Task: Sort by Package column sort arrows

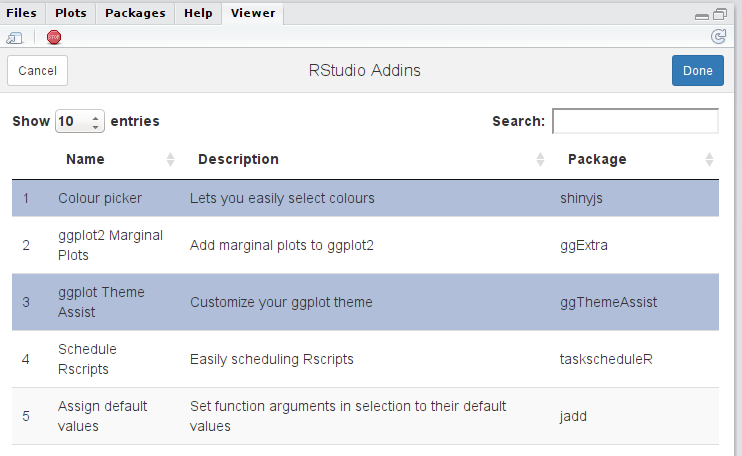Action: click(709, 160)
